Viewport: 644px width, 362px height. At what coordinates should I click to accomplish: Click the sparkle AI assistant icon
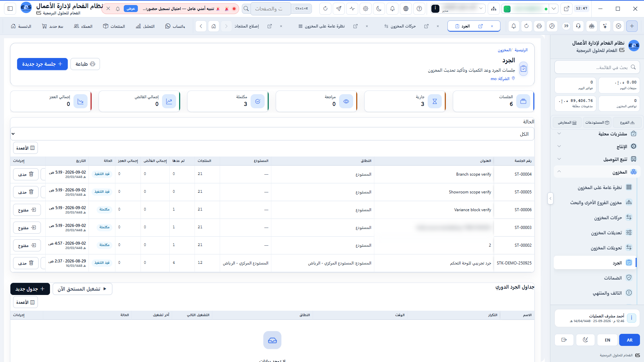tap(605, 26)
